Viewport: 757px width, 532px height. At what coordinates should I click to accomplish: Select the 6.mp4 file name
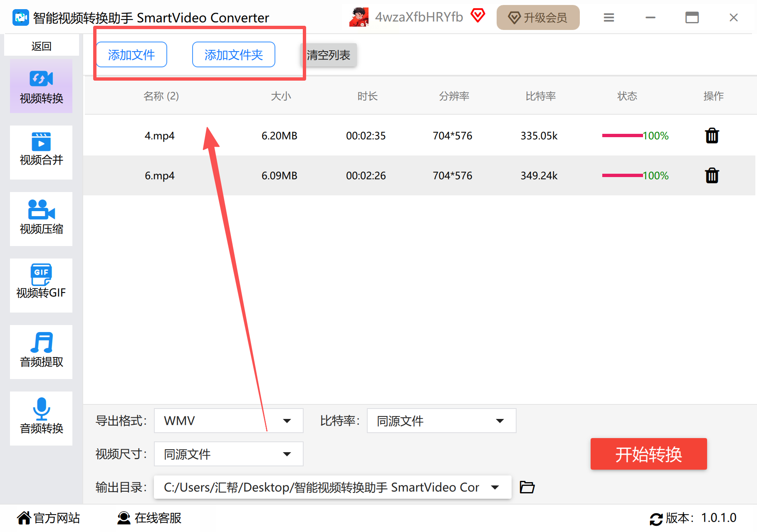[160, 176]
